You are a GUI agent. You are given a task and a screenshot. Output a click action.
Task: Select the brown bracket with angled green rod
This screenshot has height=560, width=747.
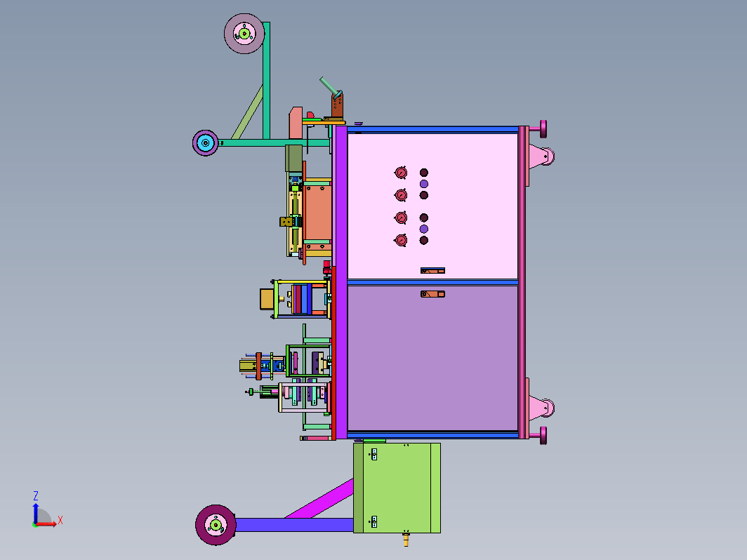tap(337, 105)
